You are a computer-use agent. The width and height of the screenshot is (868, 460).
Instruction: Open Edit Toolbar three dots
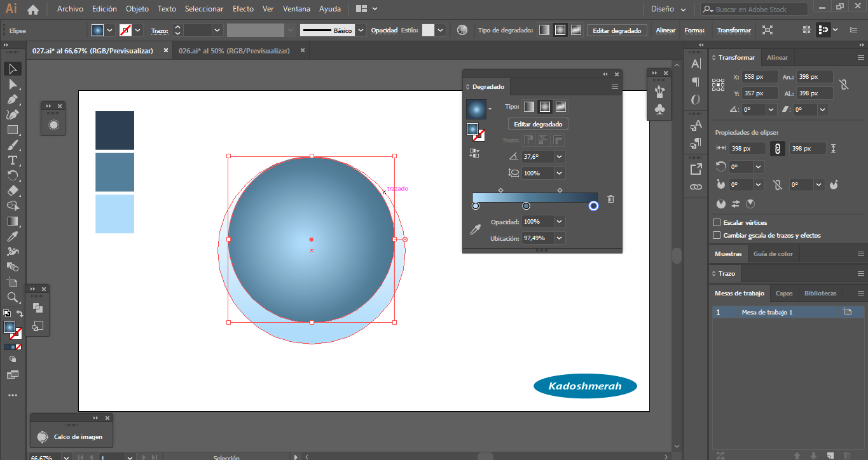(12, 395)
